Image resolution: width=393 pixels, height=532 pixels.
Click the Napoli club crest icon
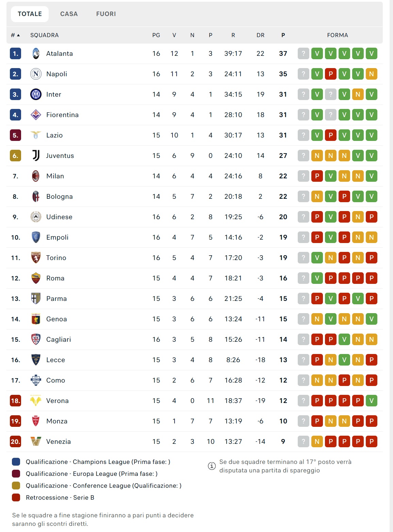point(36,74)
